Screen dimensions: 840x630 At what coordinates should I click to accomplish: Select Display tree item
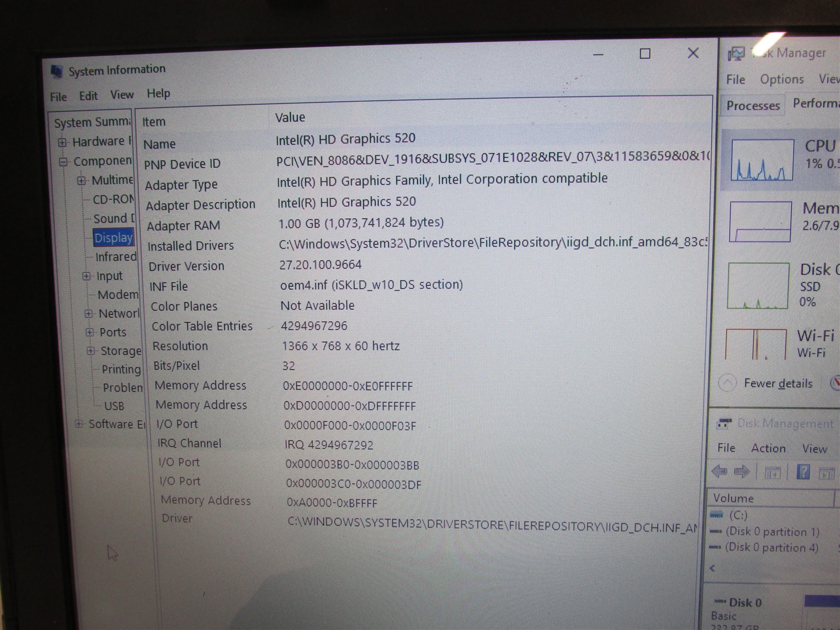point(113,238)
